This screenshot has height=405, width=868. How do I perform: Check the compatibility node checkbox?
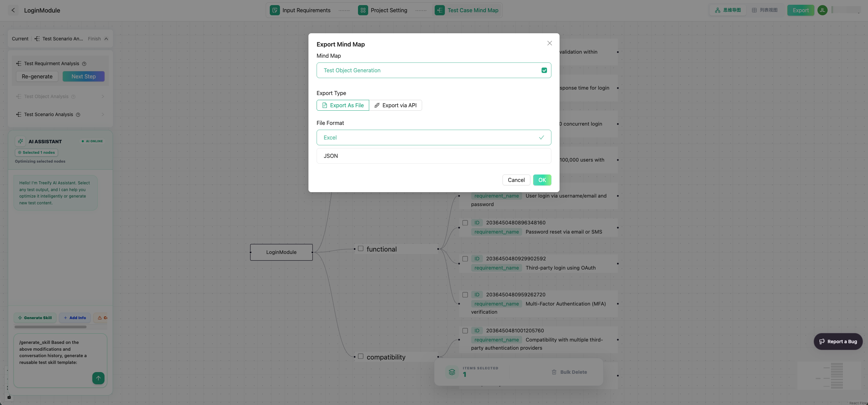[x=360, y=356]
